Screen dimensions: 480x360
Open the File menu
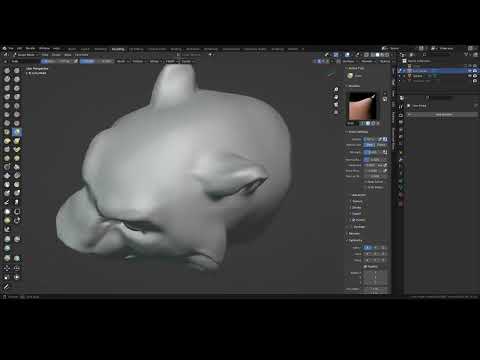click(x=11, y=49)
